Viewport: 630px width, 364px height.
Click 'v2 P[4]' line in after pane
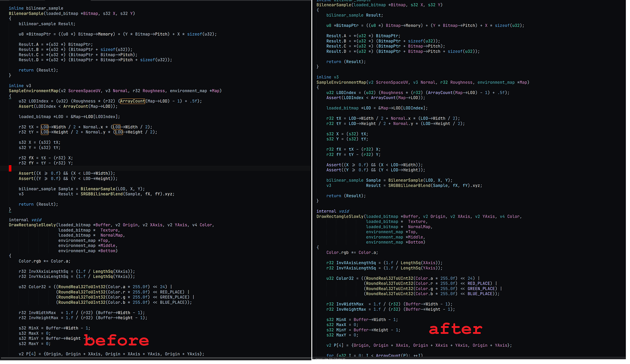pyautogui.click(x=419, y=345)
